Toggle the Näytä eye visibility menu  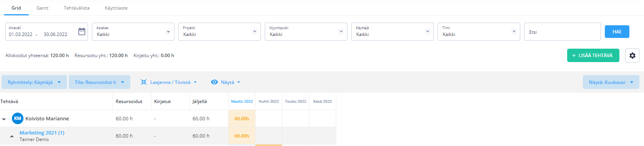214,82
